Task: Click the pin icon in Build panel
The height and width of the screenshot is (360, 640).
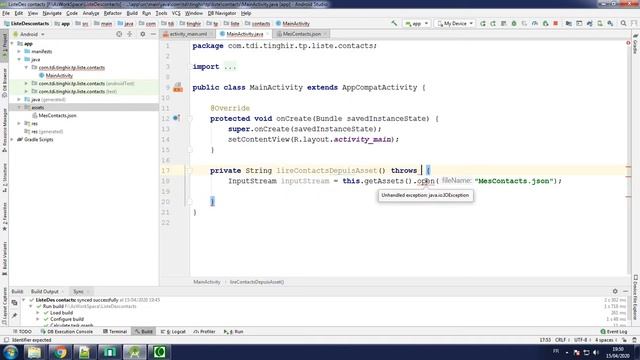Action: coord(14,315)
